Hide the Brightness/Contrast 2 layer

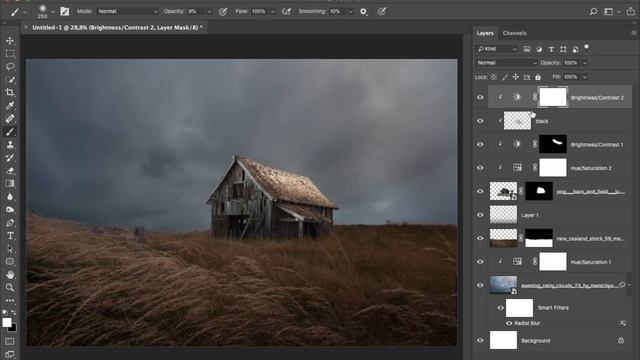point(480,97)
